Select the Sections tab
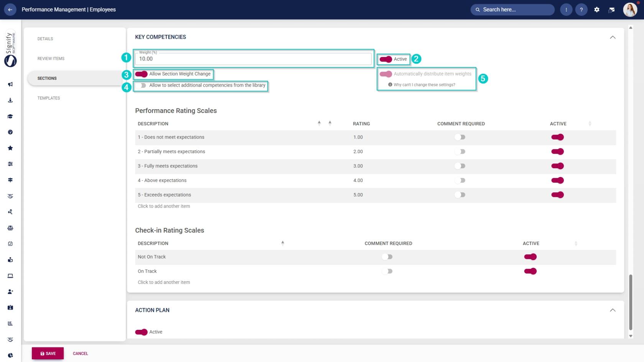 (75, 78)
